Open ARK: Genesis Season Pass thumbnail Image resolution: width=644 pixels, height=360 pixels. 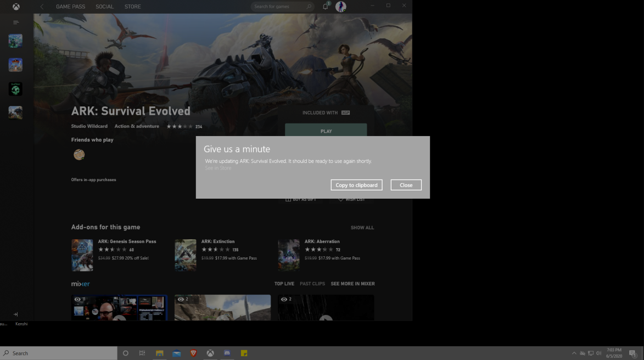tap(82, 255)
